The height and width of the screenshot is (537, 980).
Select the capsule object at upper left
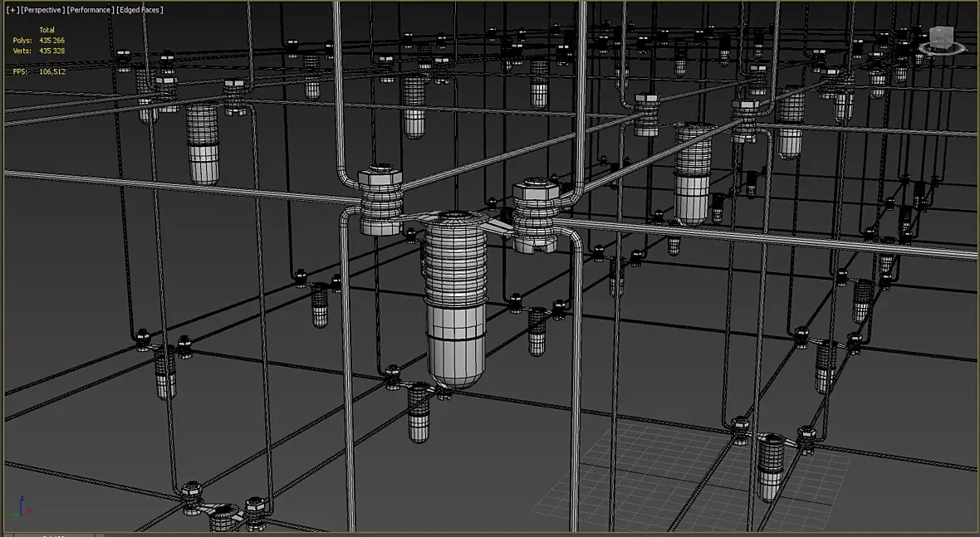203,144
